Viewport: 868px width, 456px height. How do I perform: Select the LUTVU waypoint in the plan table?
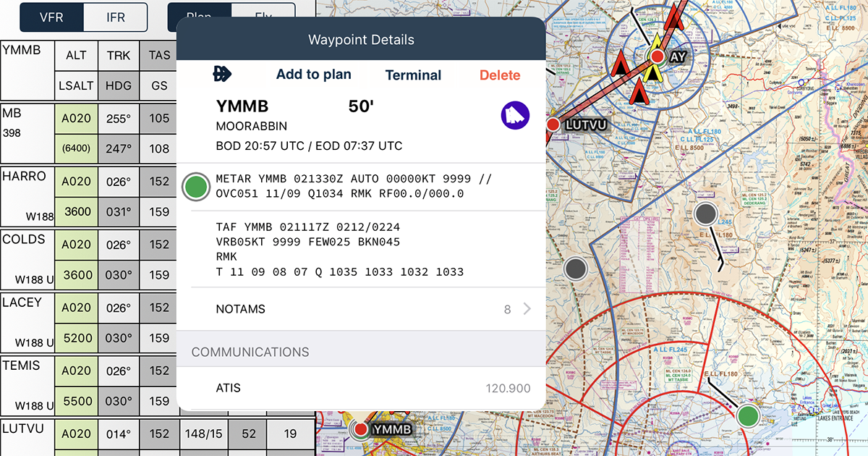point(27,437)
